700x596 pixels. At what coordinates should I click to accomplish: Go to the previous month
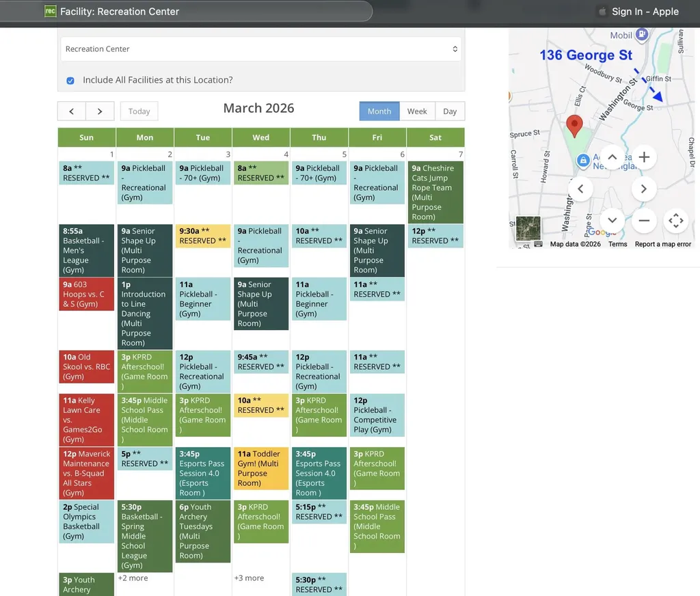click(x=72, y=111)
